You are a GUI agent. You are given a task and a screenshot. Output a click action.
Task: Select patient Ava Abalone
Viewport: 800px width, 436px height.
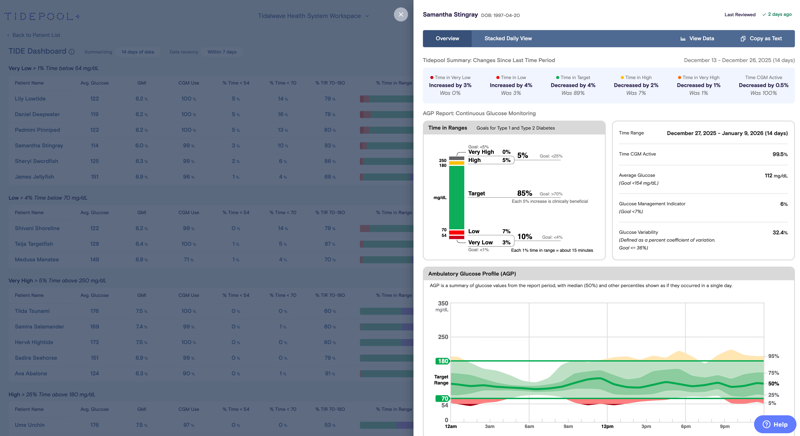click(31, 374)
